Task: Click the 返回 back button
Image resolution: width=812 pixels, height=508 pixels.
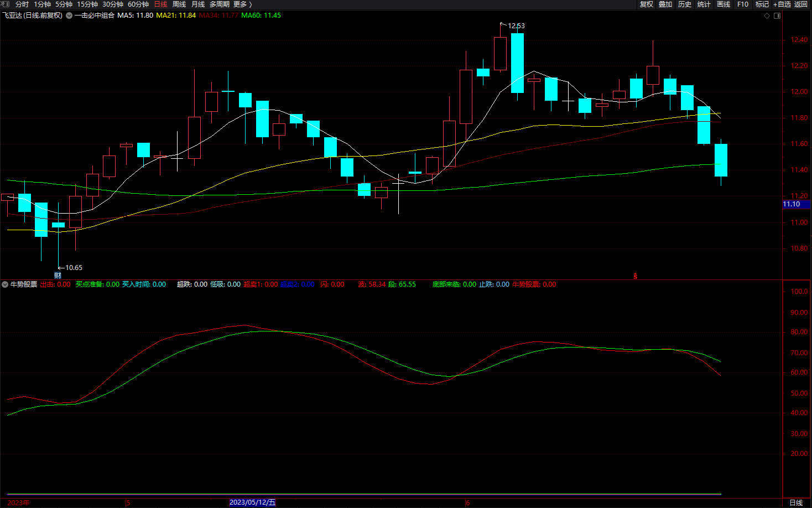Action: [801, 4]
